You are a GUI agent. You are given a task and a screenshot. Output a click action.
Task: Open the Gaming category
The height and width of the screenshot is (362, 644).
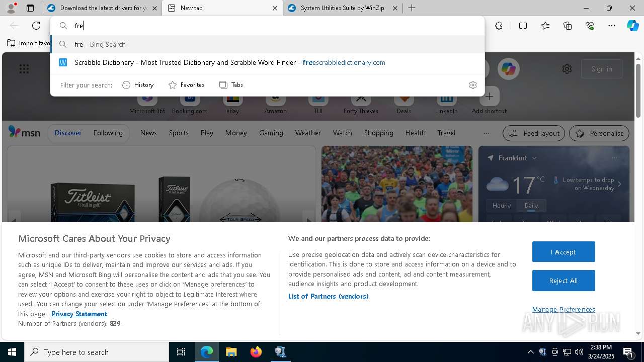(271, 133)
